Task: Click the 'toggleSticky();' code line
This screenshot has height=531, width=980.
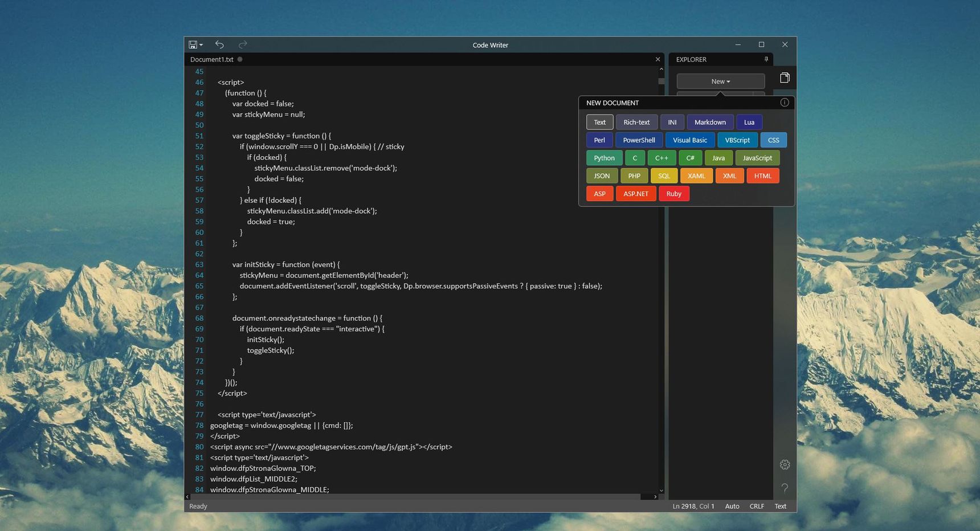Action: click(x=271, y=350)
